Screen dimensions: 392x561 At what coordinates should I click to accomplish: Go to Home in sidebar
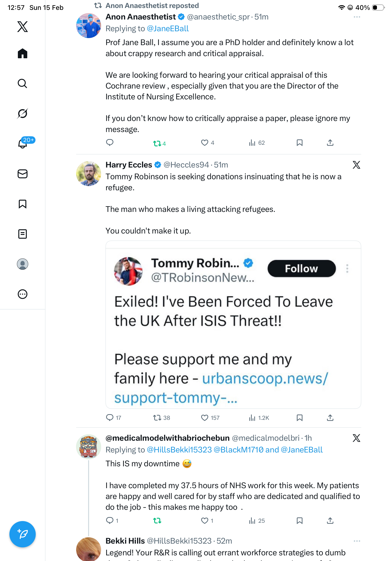click(23, 54)
